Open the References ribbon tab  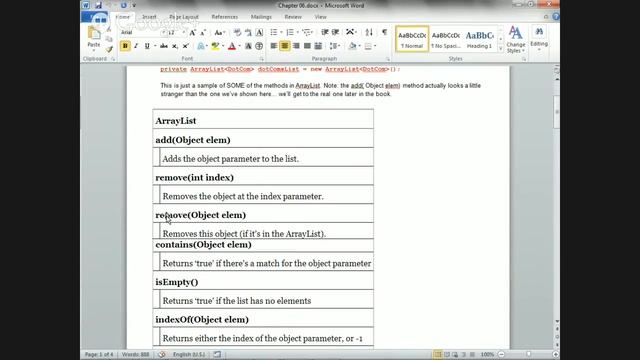click(x=224, y=17)
